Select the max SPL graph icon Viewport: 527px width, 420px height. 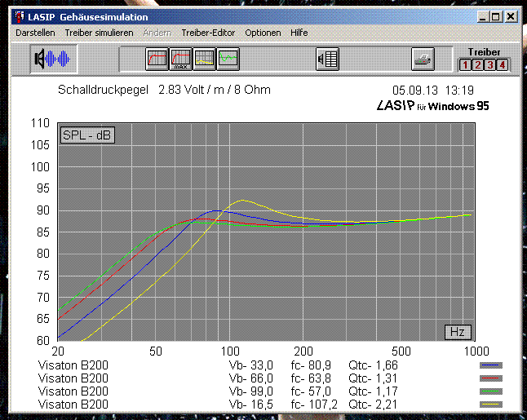point(180,59)
